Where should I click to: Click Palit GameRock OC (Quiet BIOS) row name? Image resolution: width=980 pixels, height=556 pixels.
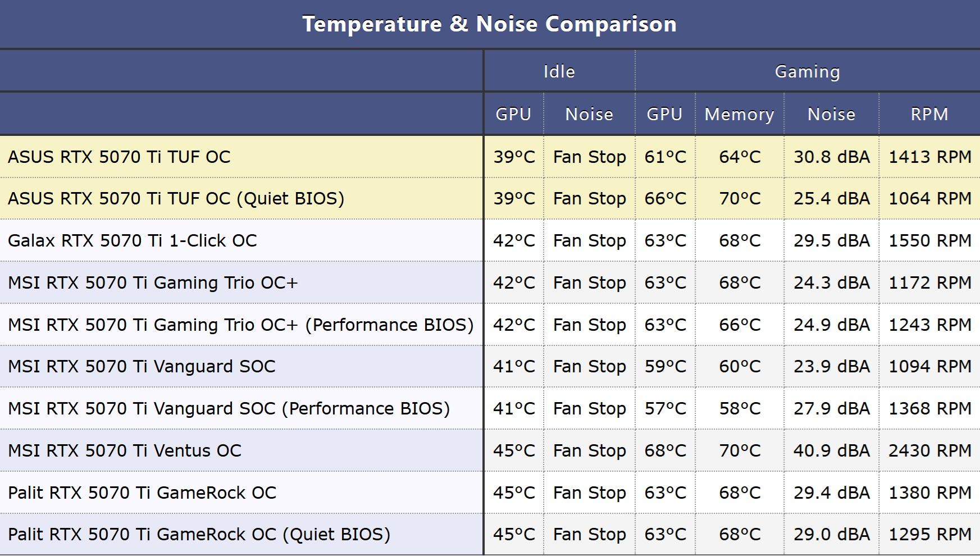pos(199,535)
